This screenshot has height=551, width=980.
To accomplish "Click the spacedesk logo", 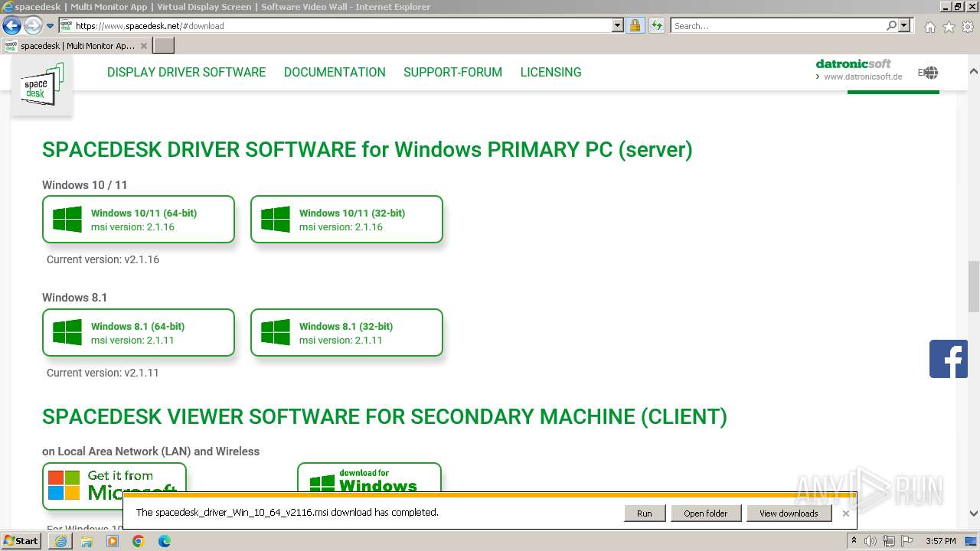I will (x=42, y=85).
